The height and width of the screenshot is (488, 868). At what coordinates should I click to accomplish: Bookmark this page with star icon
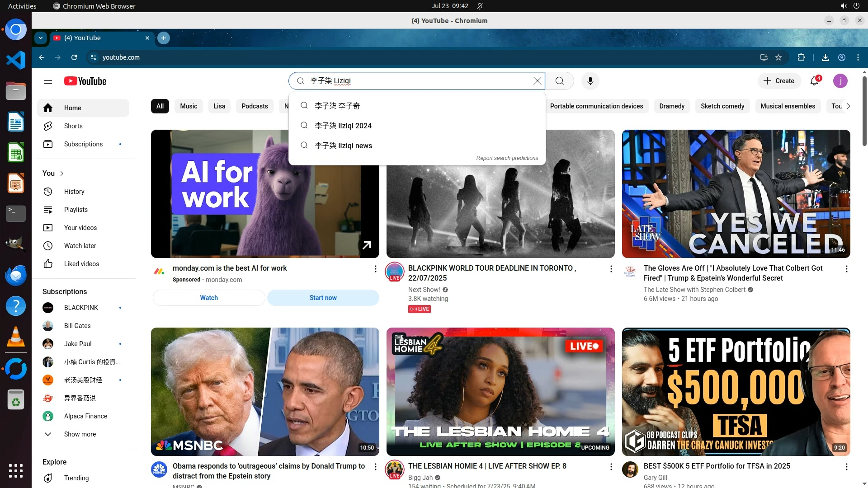pyautogui.click(x=778, y=57)
